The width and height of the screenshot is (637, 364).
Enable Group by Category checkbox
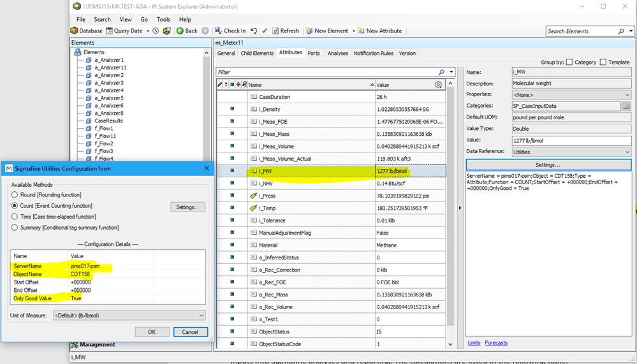(569, 62)
